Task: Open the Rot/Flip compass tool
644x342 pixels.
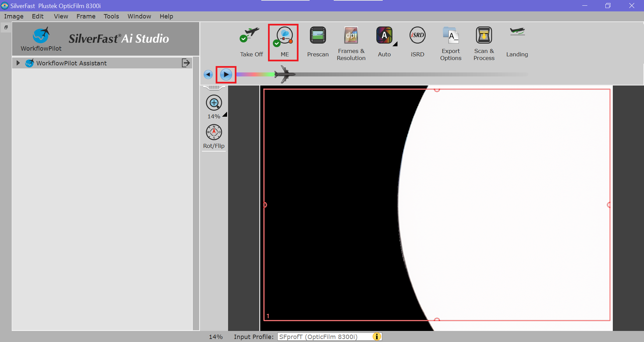Action: click(214, 132)
